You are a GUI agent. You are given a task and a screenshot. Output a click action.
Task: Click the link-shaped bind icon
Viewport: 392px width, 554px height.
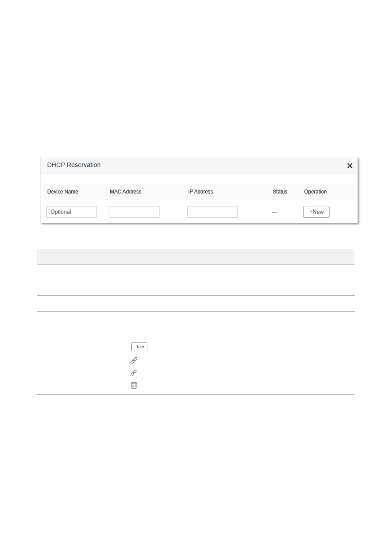(134, 360)
